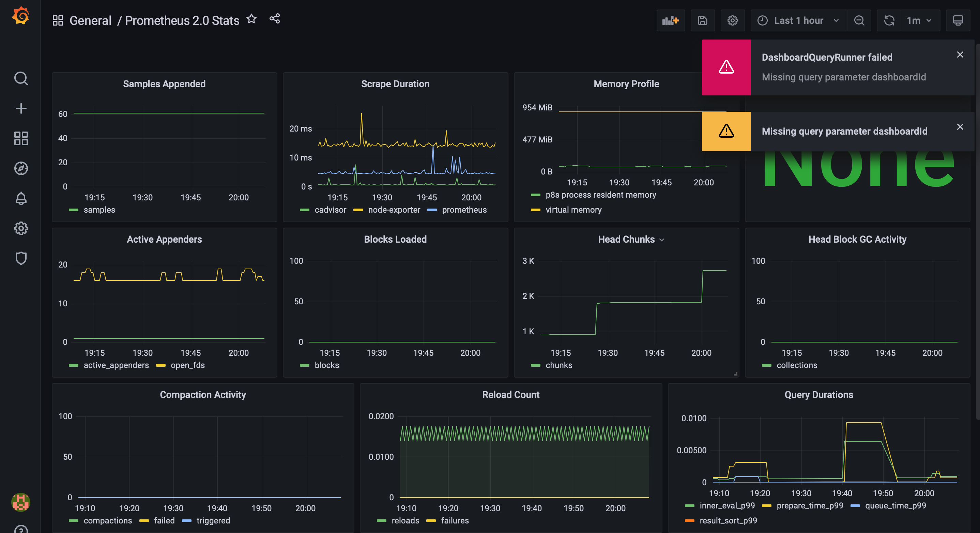The image size is (980, 533).
Task: Open the Last 1 hour time picker
Action: [798, 20]
